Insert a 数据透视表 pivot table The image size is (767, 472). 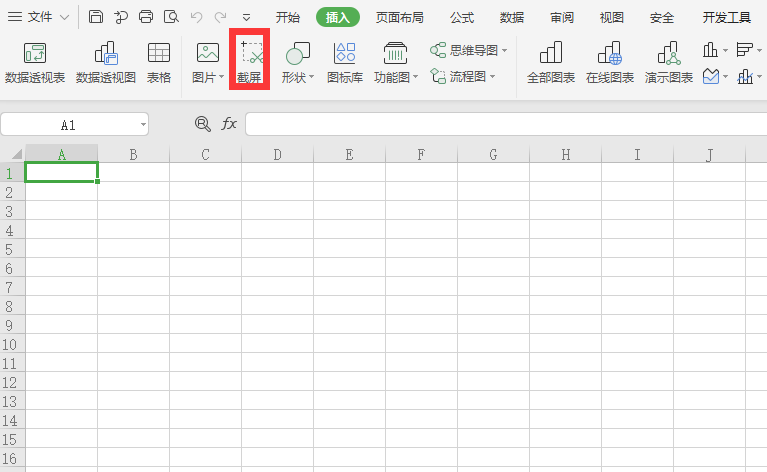click(35, 63)
